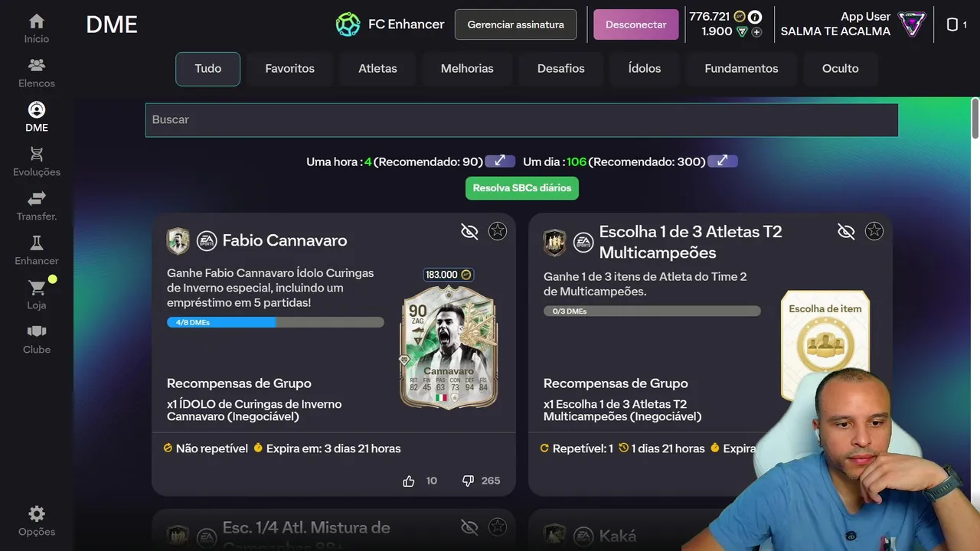Viewport: 980px width, 551px height.
Task: Click the EA Sports logo beside Fabio Cannavaro
Action: click(x=207, y=241)
